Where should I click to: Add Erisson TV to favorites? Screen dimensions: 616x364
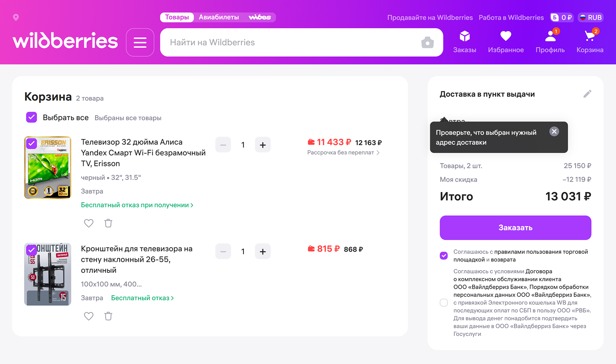[x=89, y=223]
